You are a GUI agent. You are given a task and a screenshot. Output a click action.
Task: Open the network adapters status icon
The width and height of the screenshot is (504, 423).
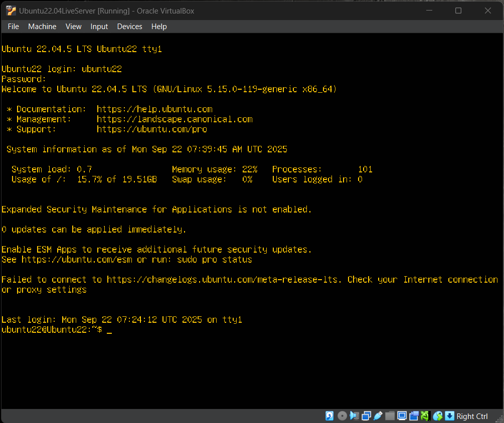point(366,415)
